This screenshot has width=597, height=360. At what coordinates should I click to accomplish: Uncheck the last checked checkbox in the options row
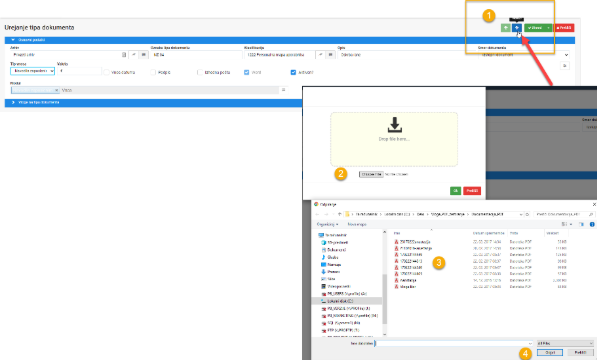(x=293, y=72)
